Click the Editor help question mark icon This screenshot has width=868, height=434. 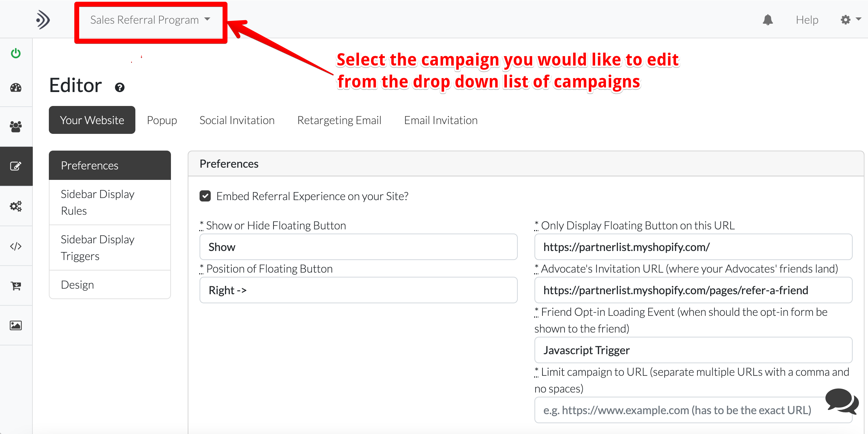coord(120,87)
